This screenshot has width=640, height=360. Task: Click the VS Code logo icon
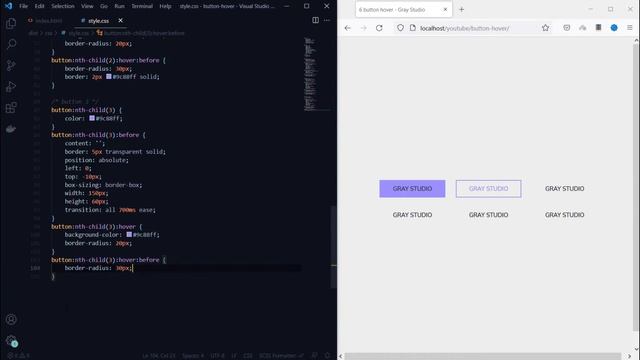click(x=8, y=6)
